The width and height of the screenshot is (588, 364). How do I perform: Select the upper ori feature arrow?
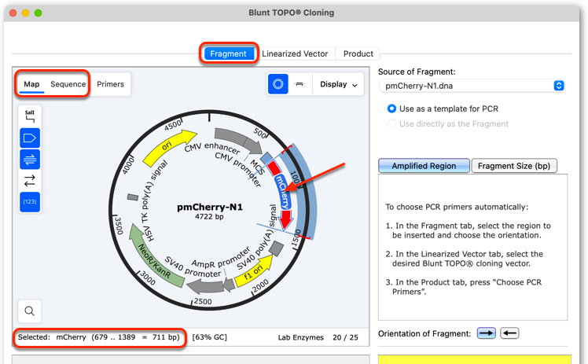166,146
